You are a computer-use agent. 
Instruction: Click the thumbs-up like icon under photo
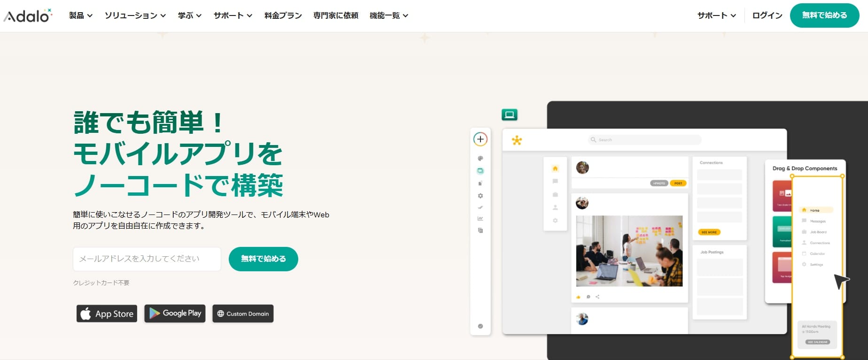(x=578, y=297)
